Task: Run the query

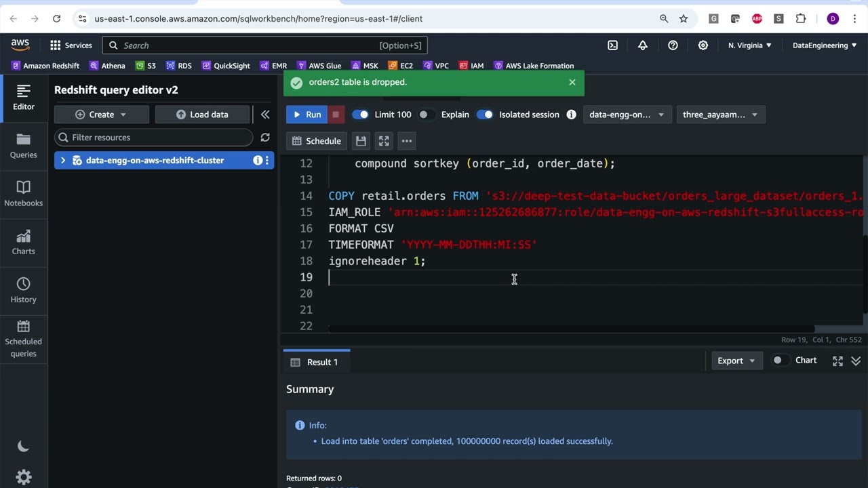Action: point(307,115)
